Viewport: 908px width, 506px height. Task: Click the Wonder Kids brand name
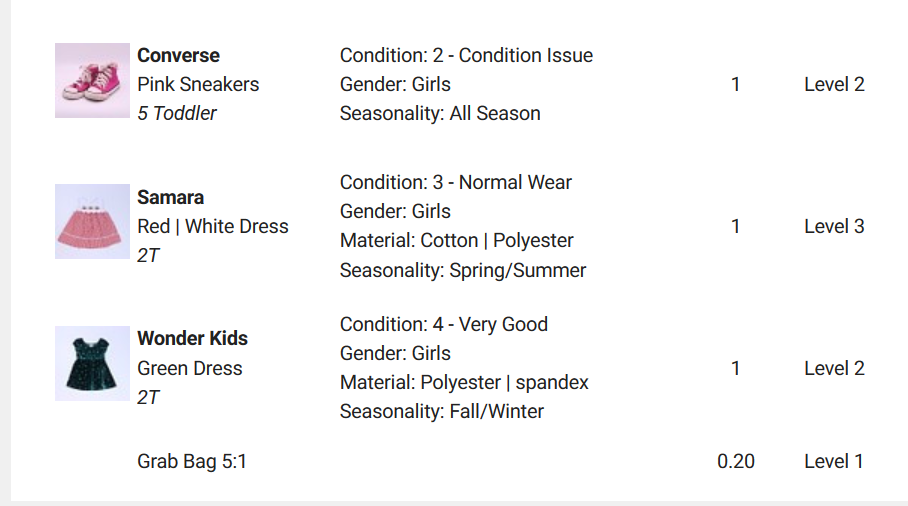pyautogui.click(x=192, y=339)
